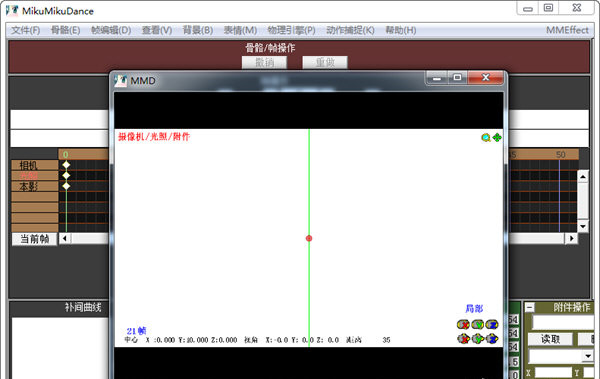Click the 撤销 undo button

[x=264, y=62]
